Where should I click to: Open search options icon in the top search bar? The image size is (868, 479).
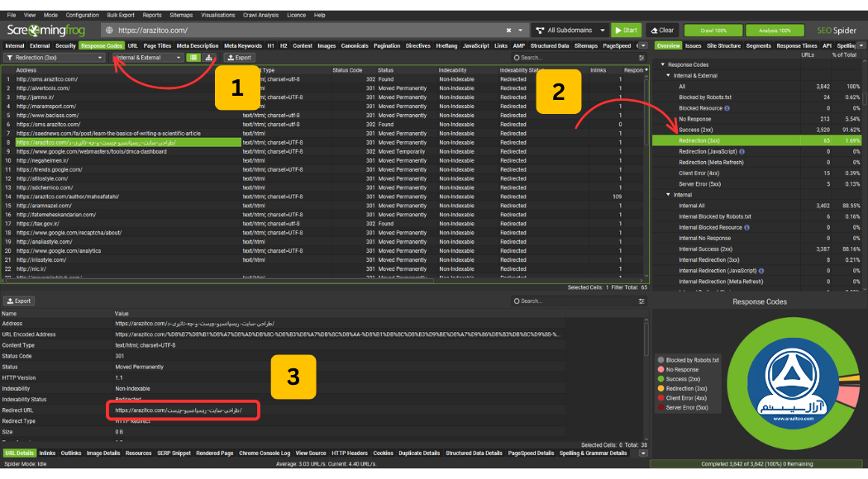pos(641,58)
